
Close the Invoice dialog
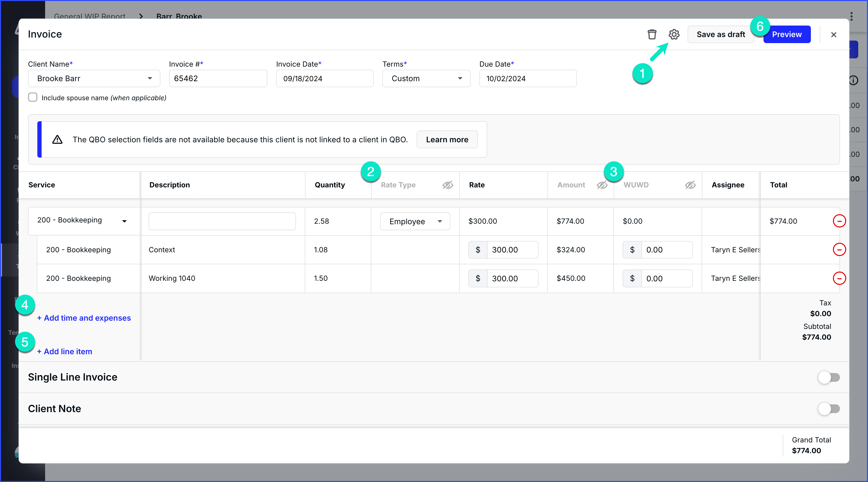pos(834,35)
